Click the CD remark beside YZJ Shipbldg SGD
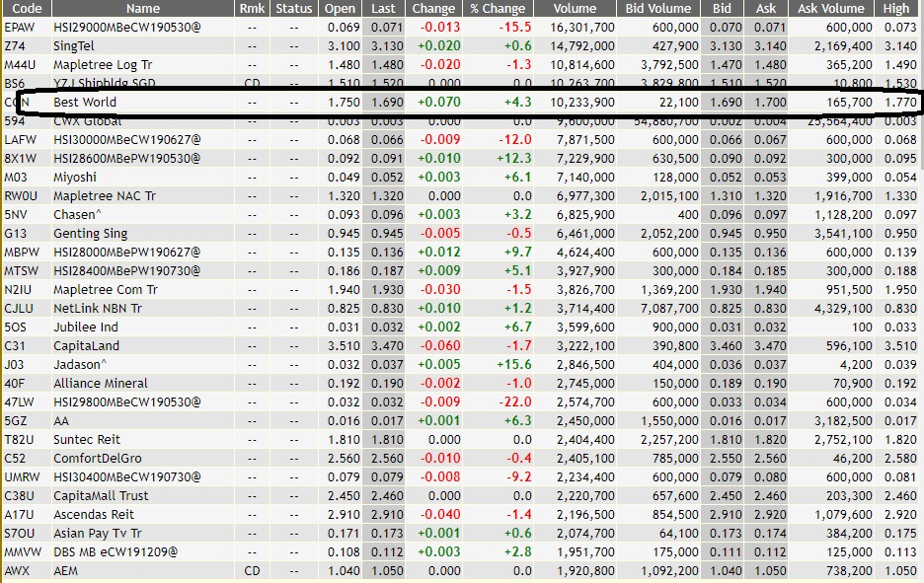The width and height of the screenshot is (924, 583). [253, 83]
